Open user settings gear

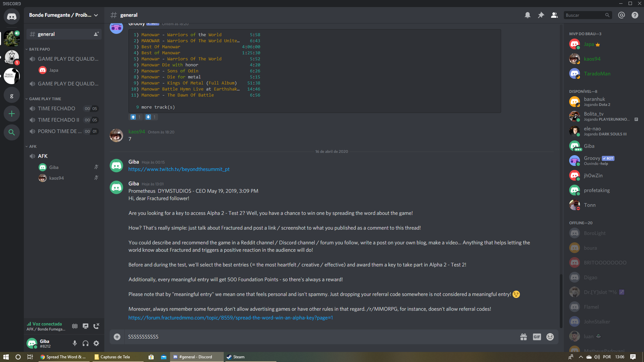[96, 343]
